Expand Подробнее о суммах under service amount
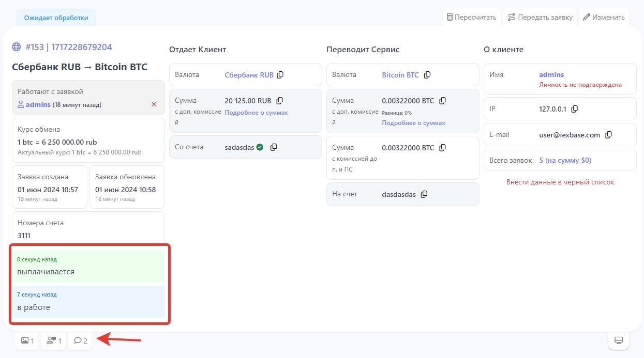644x358 pixels. 413,123
